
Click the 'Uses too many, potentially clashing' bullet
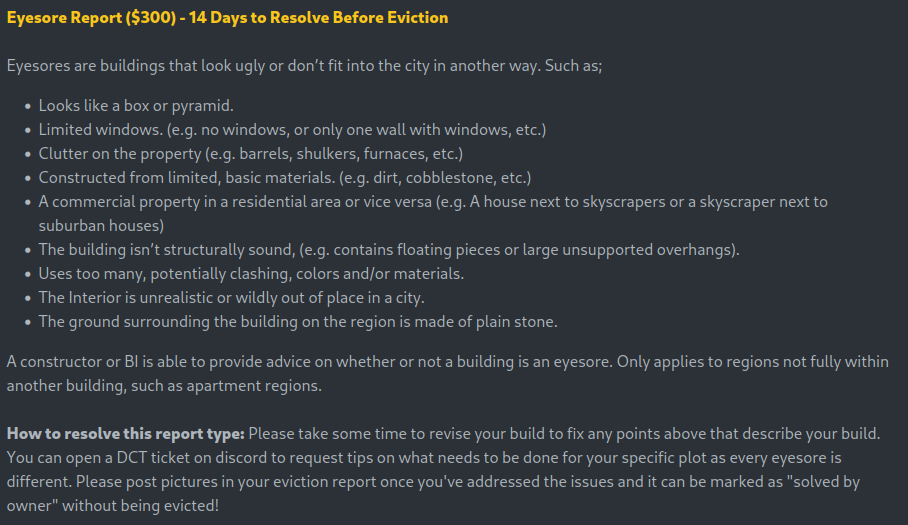251,274
